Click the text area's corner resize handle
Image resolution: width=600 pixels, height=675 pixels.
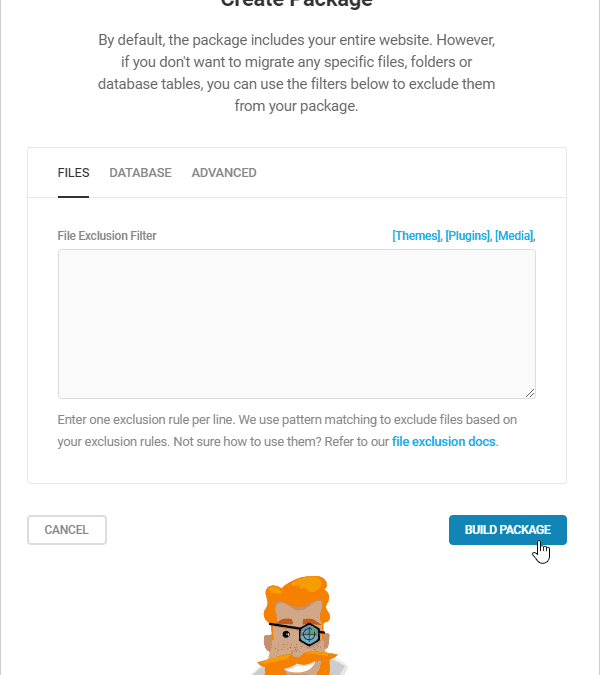coord(530,393)
